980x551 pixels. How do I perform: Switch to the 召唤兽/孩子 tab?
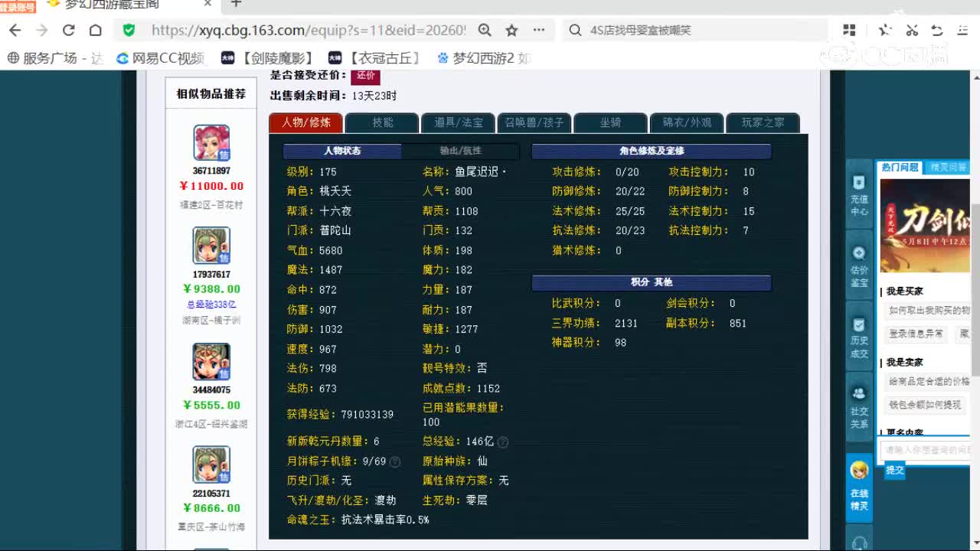point(534,122)
